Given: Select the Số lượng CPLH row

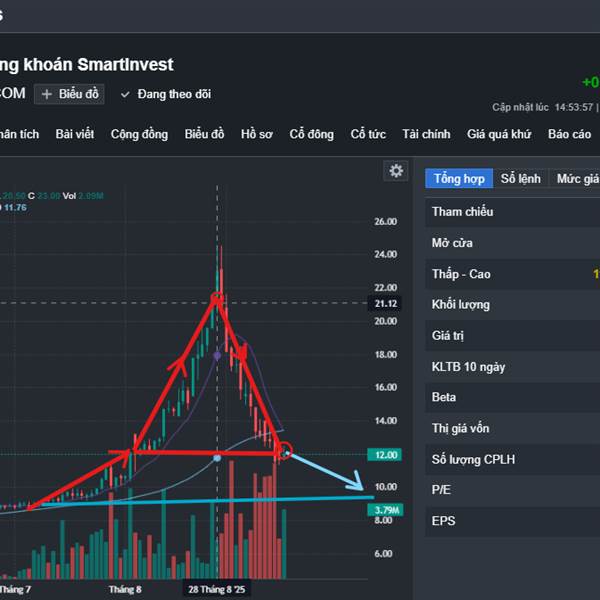Looking at the screenshot, I should pos(512,459).
